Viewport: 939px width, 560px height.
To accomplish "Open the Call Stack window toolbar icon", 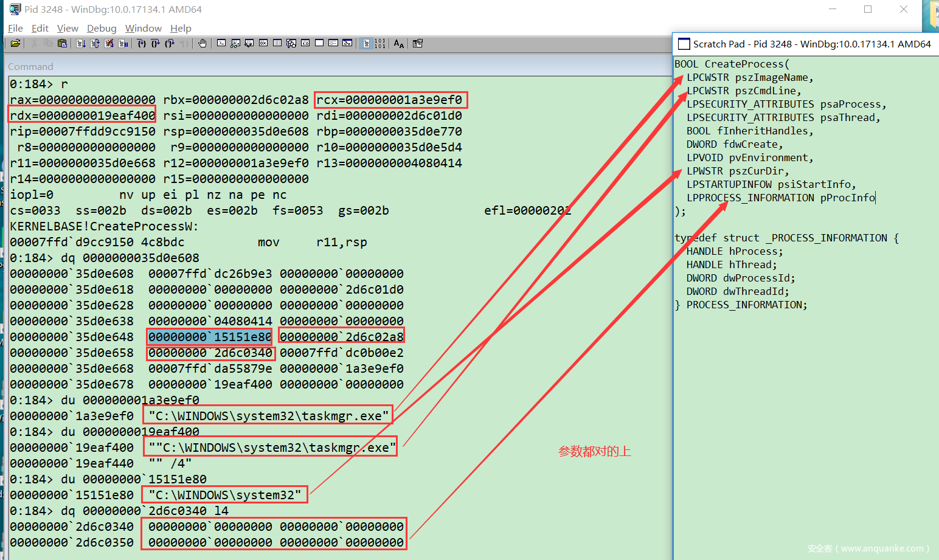I will pyautogui.click(x=291, y=43).
